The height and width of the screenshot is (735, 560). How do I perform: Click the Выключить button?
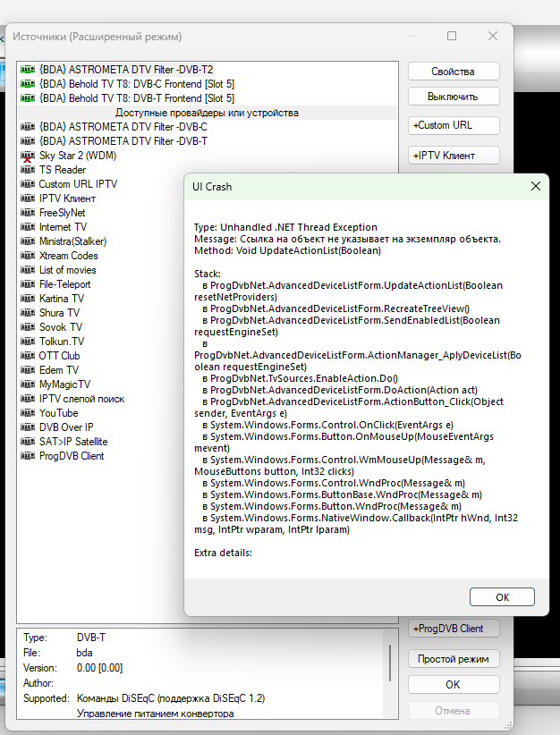(453, 97)
